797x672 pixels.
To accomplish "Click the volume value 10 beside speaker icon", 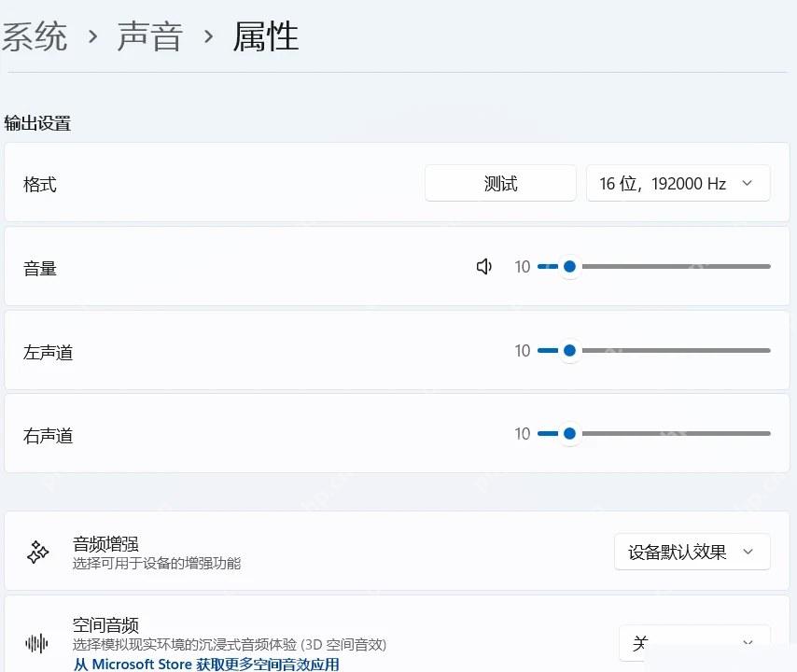I will click(522, 267).
